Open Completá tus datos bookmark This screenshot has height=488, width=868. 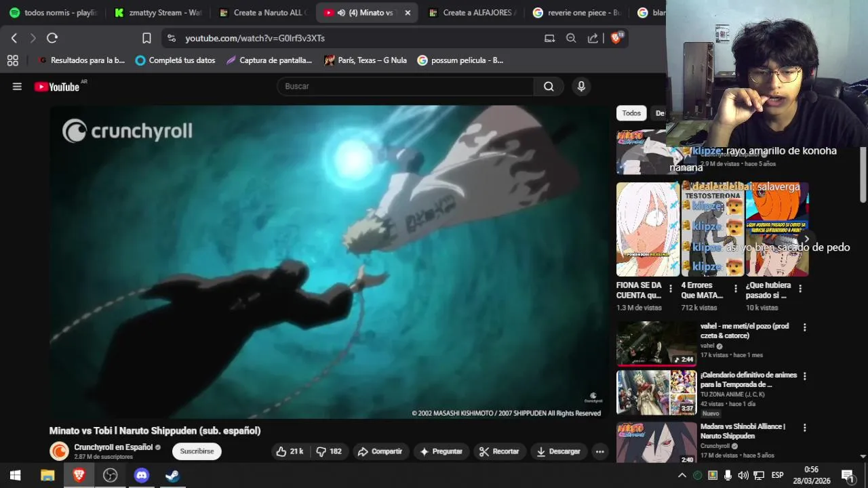click(x=175, y=60)
